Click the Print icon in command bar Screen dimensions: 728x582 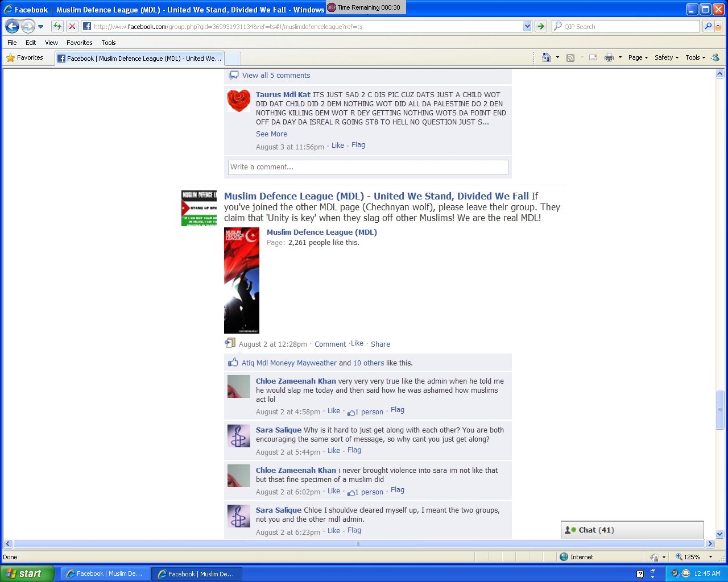click(x=609, y=57)
